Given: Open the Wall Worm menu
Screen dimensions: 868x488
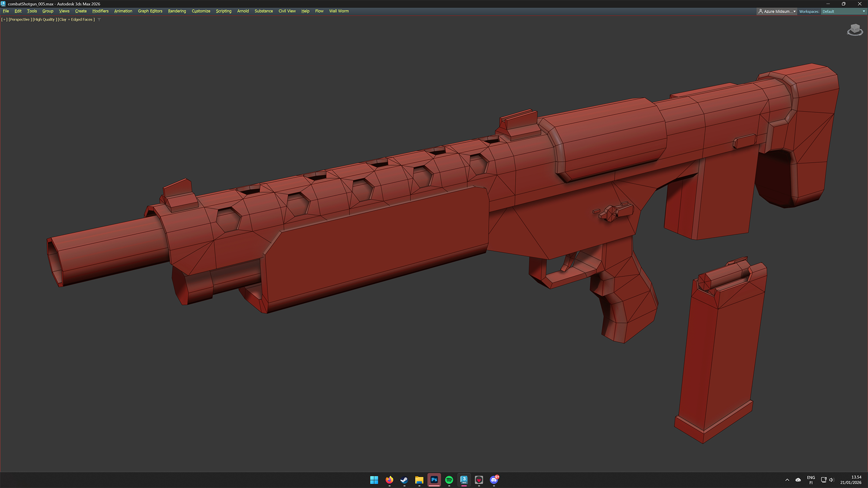Looking at the screenshot, I should (339, 11).
